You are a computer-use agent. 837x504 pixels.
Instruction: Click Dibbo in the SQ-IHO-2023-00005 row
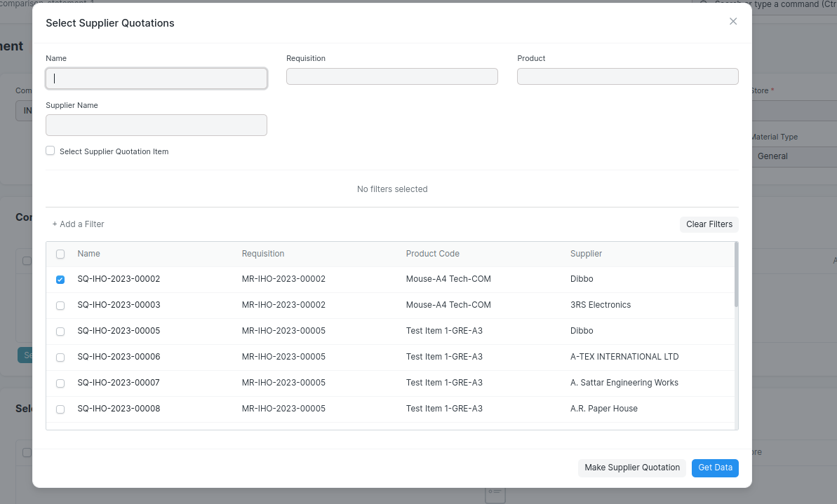pos(582,331)
